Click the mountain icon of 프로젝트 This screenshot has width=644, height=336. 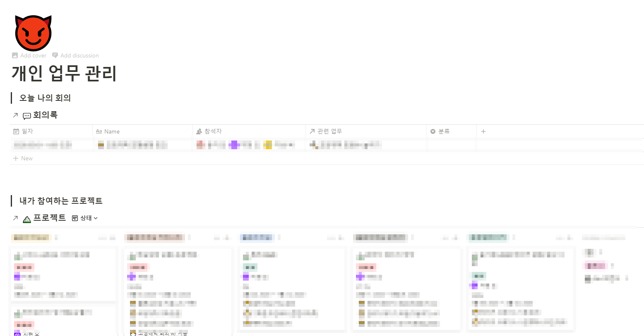[x=27, y=219]
